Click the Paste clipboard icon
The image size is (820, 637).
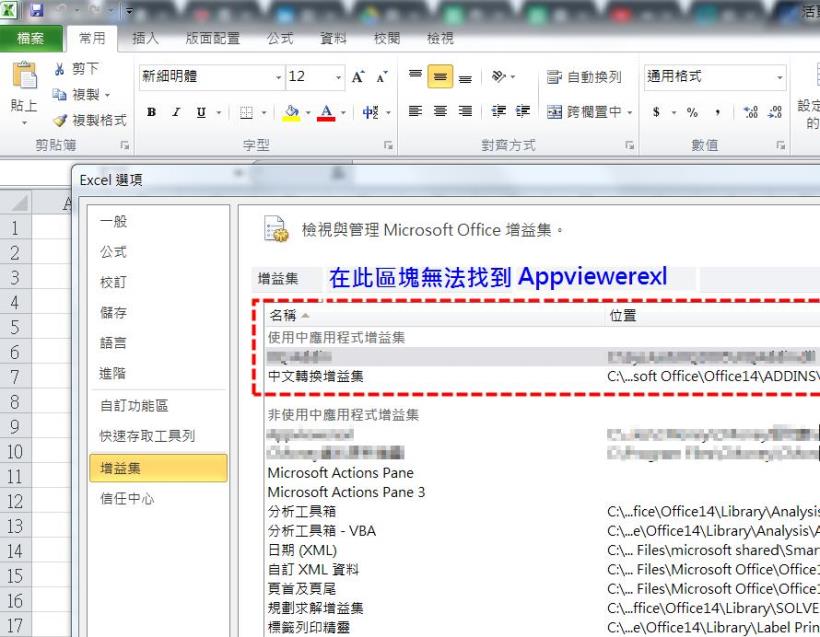pyautogui.click(x=25, y=75)
